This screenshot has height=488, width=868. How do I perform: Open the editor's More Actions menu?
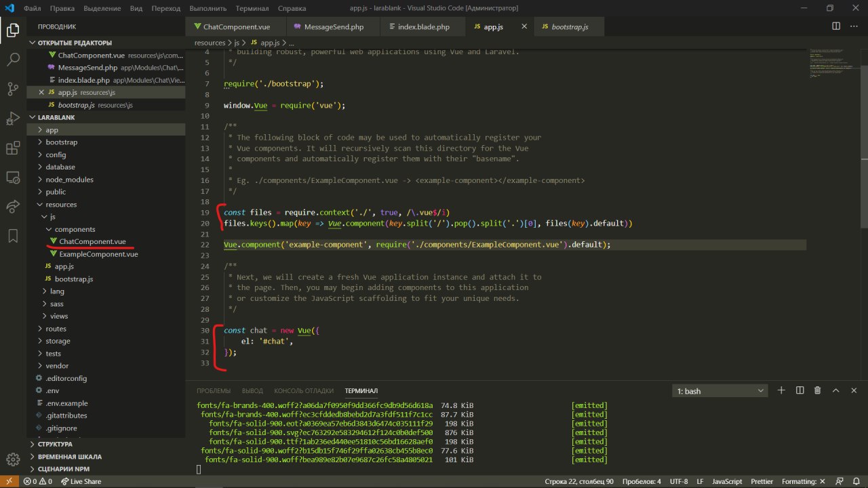tap(853, 26)
